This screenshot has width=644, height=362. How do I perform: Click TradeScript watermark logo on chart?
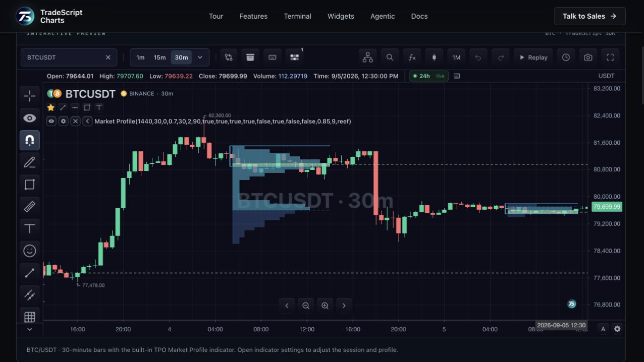click(x=571, y=304)
